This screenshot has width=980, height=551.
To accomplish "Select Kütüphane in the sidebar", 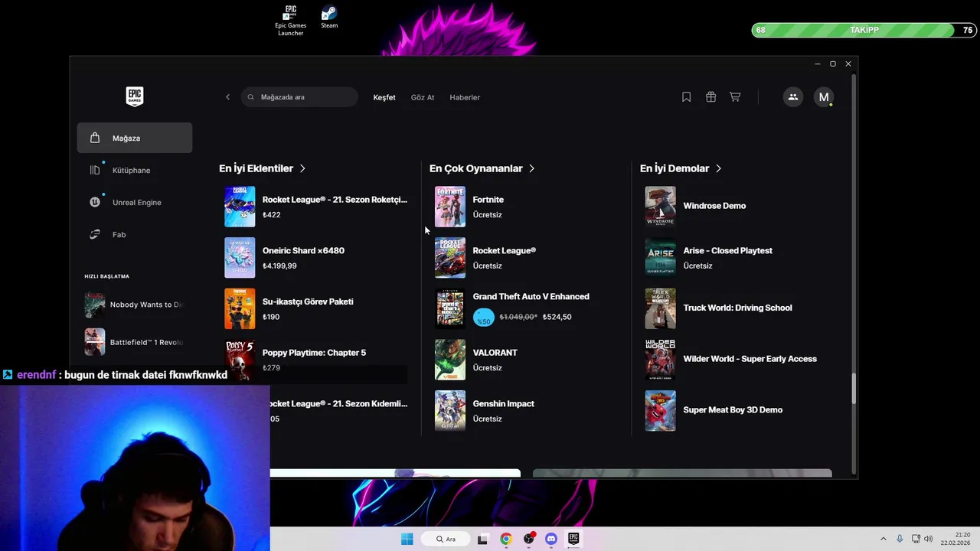I will tap(135, 170).
